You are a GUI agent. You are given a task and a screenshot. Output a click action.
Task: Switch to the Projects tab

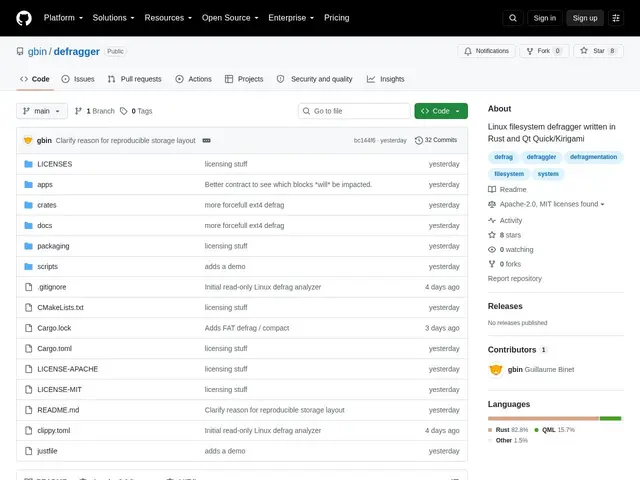(x=244, y=79)
